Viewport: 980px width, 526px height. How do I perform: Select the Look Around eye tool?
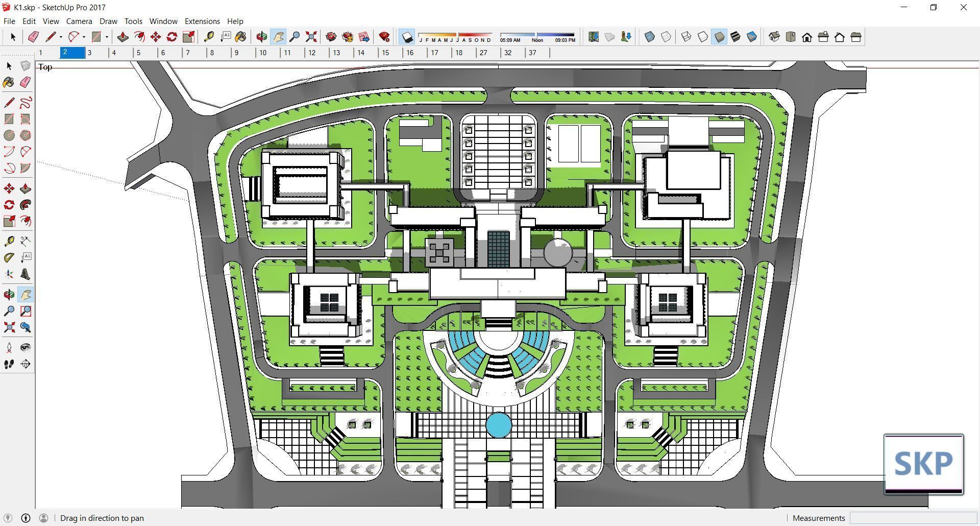[x=26, y=348]
